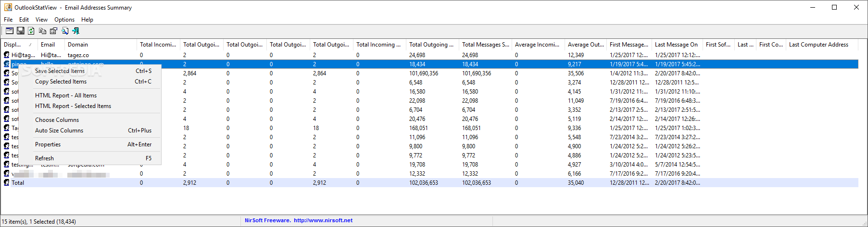The height and width of the screenshot is (227, 868).
Task: Click the contact icon of the 12/28/2011 row with 6,548
Action: pyautogui.click(x=7, y=83)
